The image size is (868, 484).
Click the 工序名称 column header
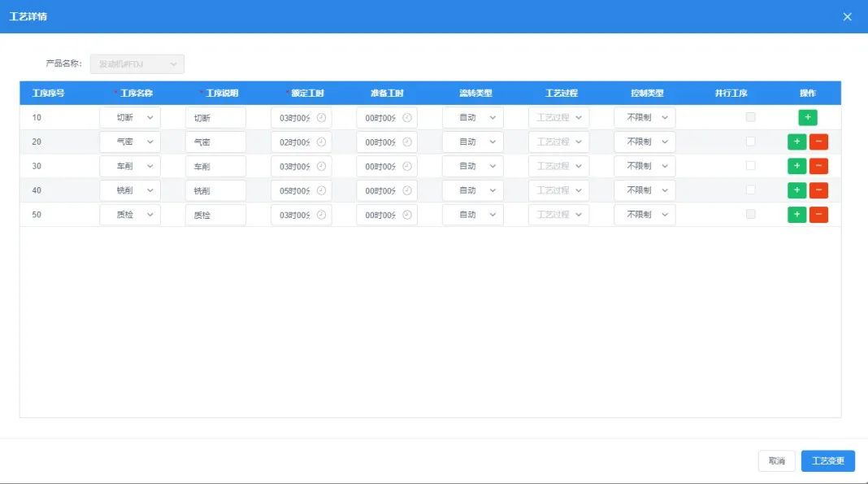137,93
